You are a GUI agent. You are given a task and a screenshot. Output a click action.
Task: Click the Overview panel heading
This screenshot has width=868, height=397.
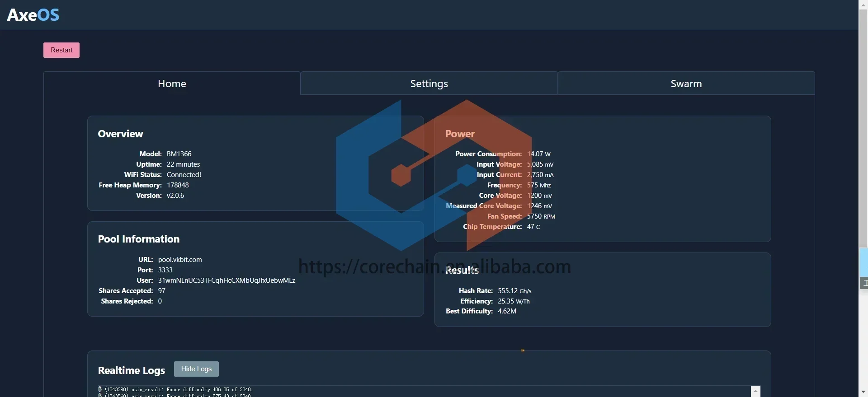120,134
